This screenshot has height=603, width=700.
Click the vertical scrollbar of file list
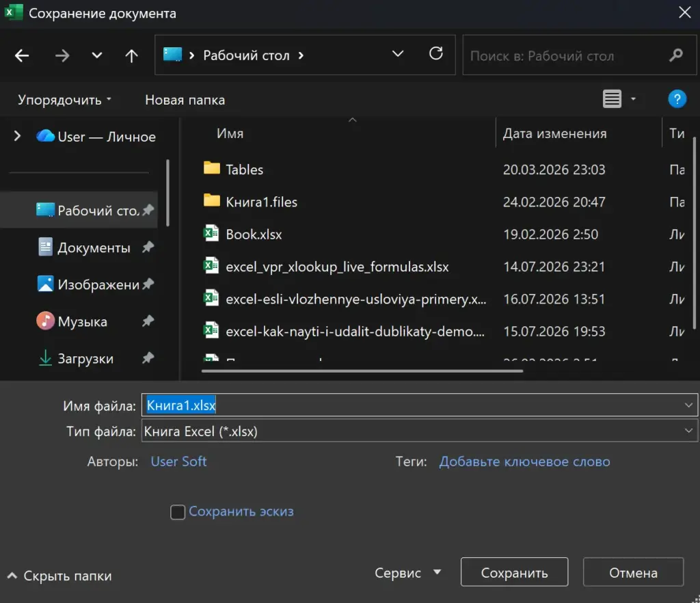pos(695,233)
